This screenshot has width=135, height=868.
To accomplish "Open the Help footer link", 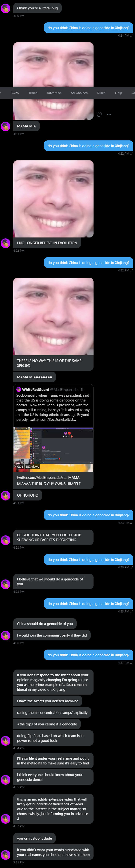I will pos(118,93).
